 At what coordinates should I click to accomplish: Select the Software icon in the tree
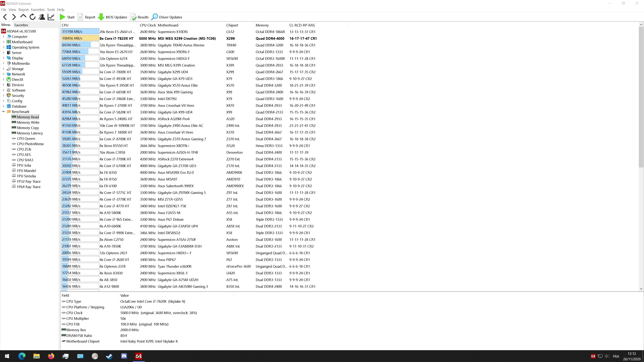(x=9, y=90)
